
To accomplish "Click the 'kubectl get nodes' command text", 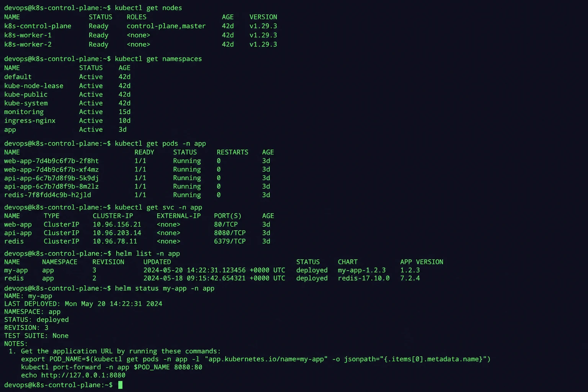I will 148,8.
